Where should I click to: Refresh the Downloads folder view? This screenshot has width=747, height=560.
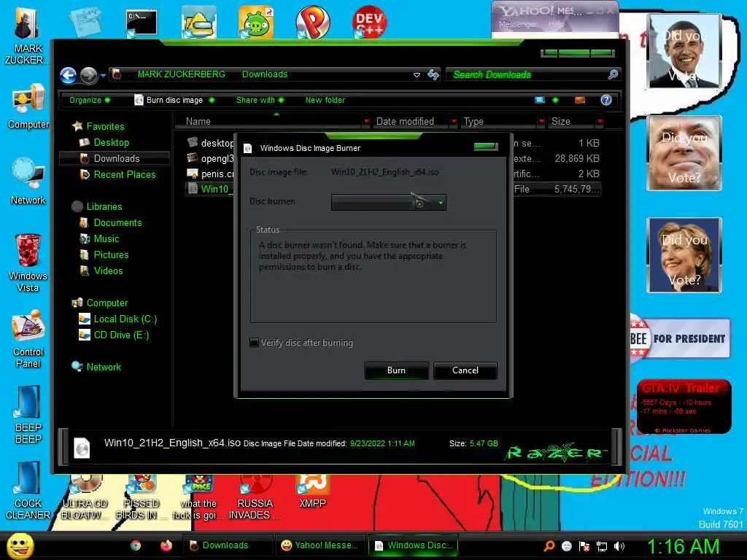433,74
